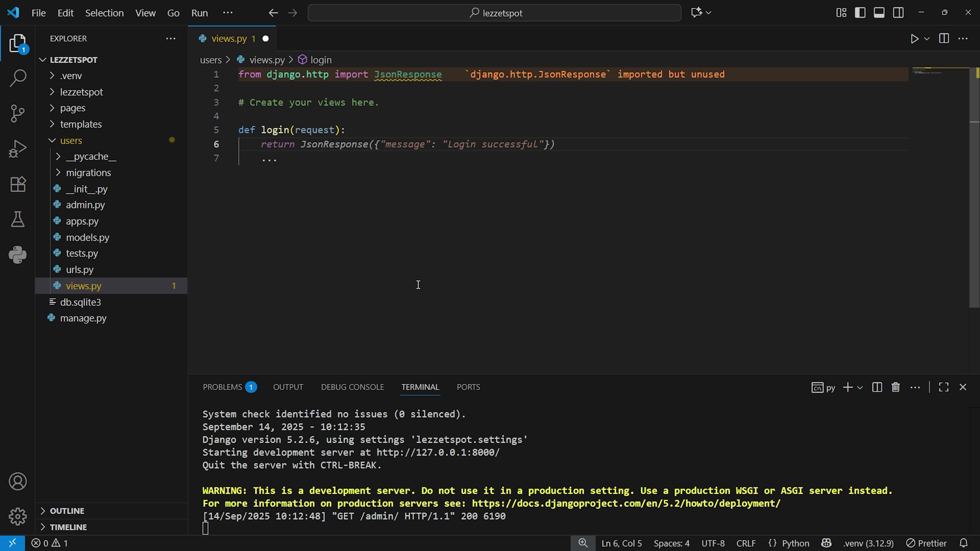This screenshot has width=980, height=551.
Task: Open the Python sidebar view
Action: pos(18,255)
